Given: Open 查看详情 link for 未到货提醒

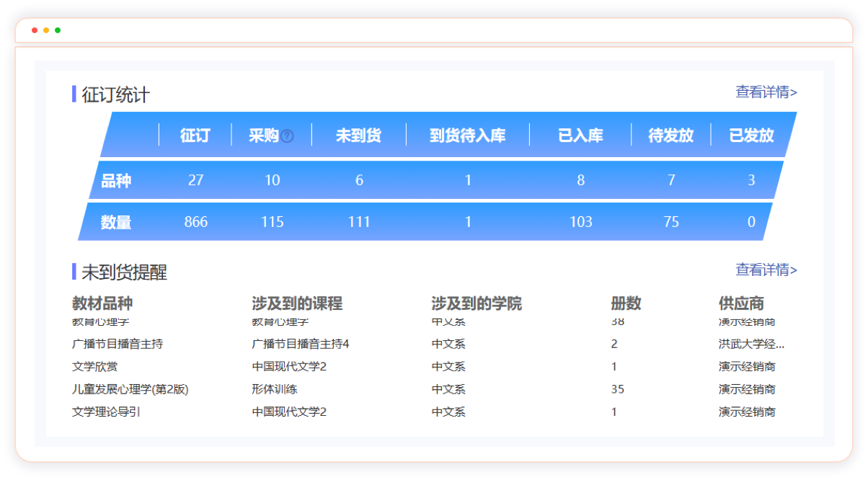Looking at the screenshot, I should [x=766, y=270].
